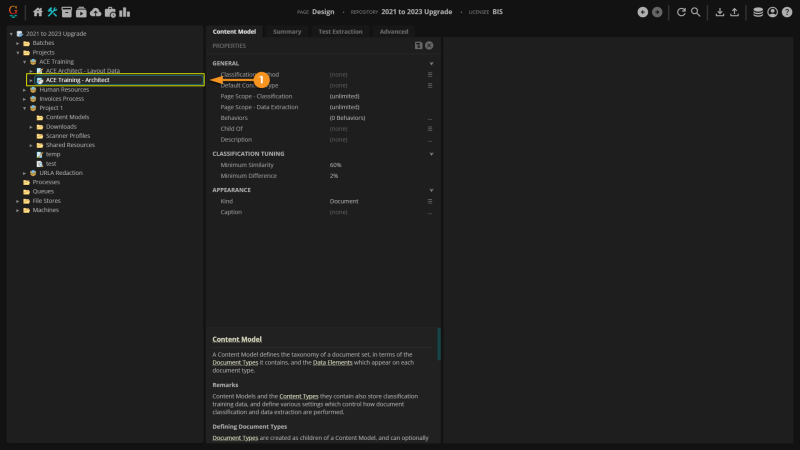Select the Queues folder
This screenshot has height=450, width=800.
pos(43,191)
